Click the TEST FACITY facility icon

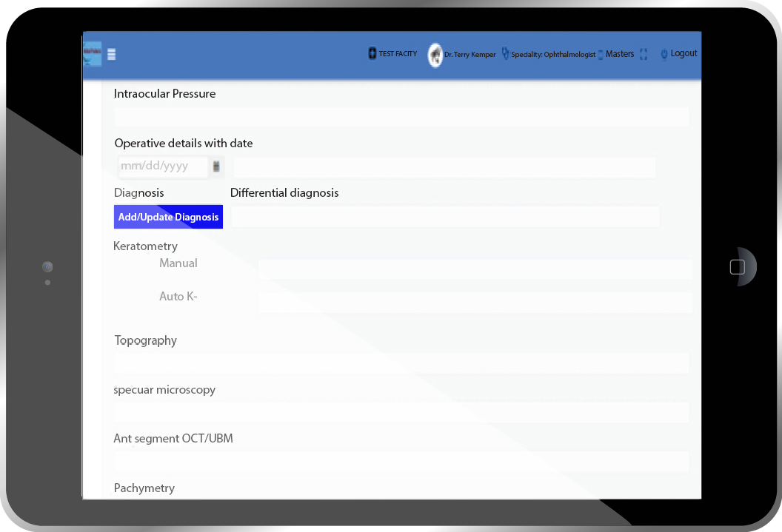tap(372, 53)
